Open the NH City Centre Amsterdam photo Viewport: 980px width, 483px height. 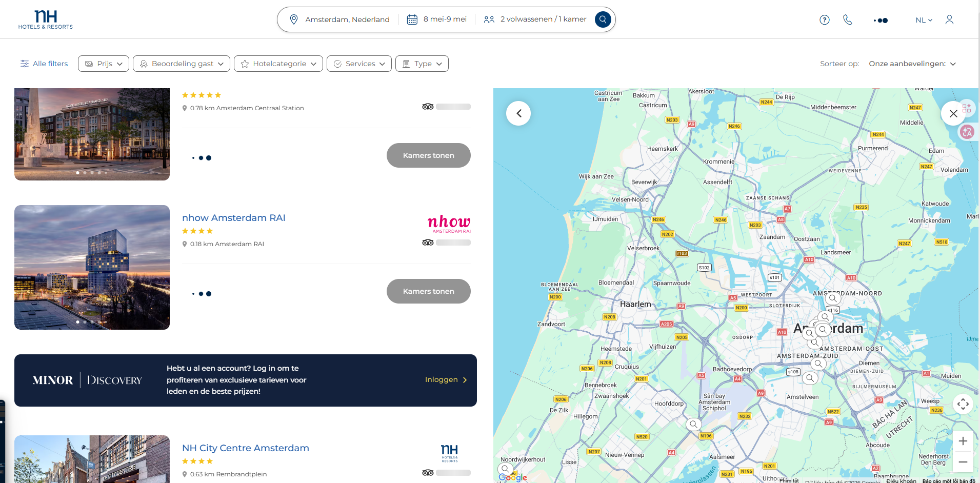click(x=92, y=459)
